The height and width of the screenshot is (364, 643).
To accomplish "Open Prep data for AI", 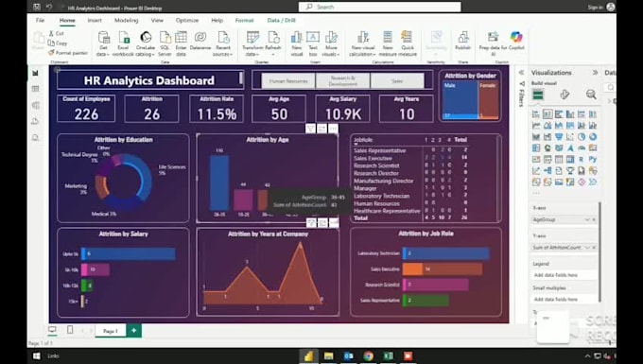I will point(494,43).
